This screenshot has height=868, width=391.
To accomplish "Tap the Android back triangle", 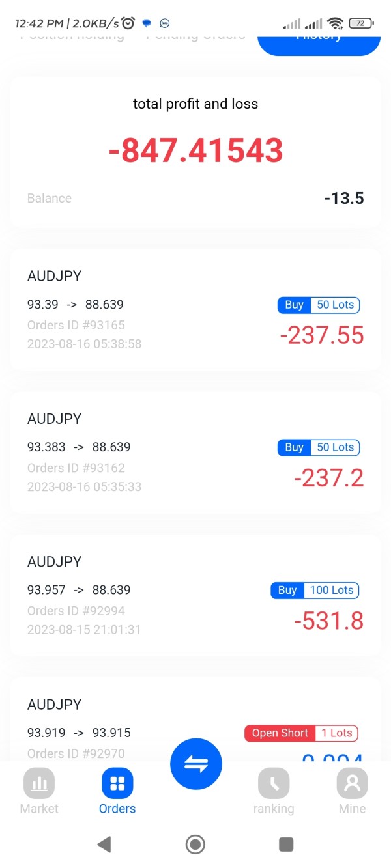I will tap(104, 845).
